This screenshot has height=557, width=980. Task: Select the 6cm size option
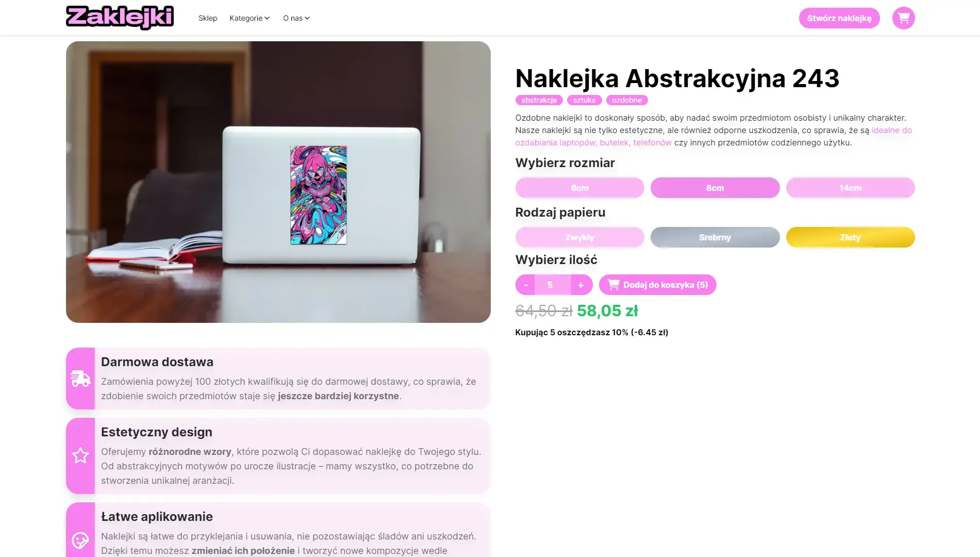point(579,188)
